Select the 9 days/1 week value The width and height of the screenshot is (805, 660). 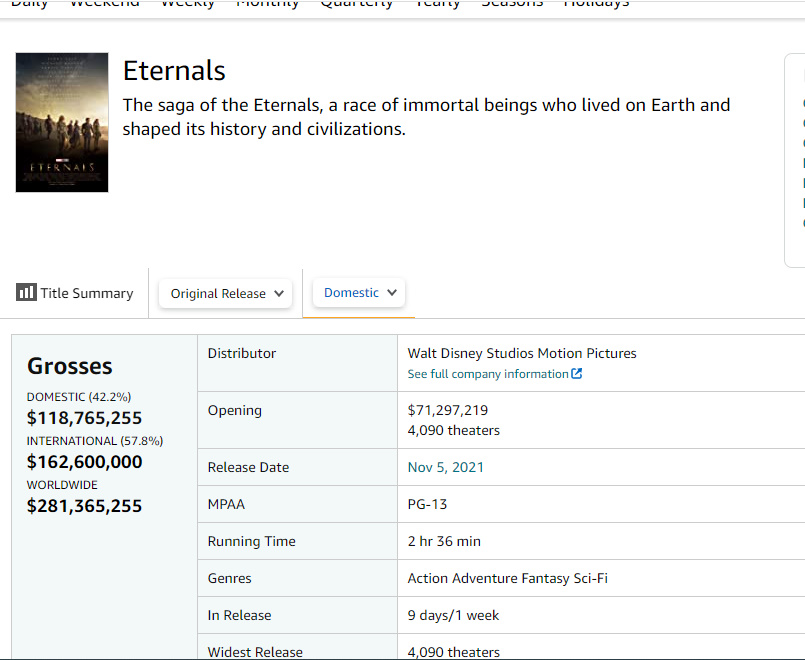click(x=453, y=615)
